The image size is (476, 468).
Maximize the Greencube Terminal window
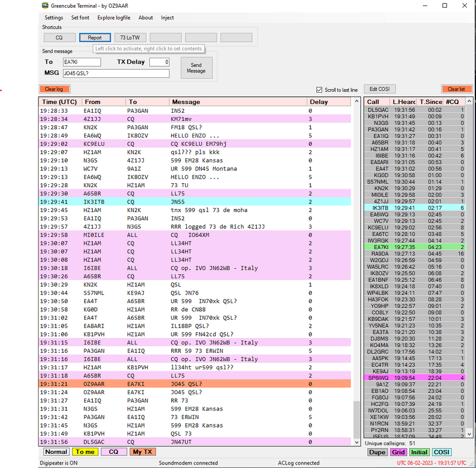point(445,6)
